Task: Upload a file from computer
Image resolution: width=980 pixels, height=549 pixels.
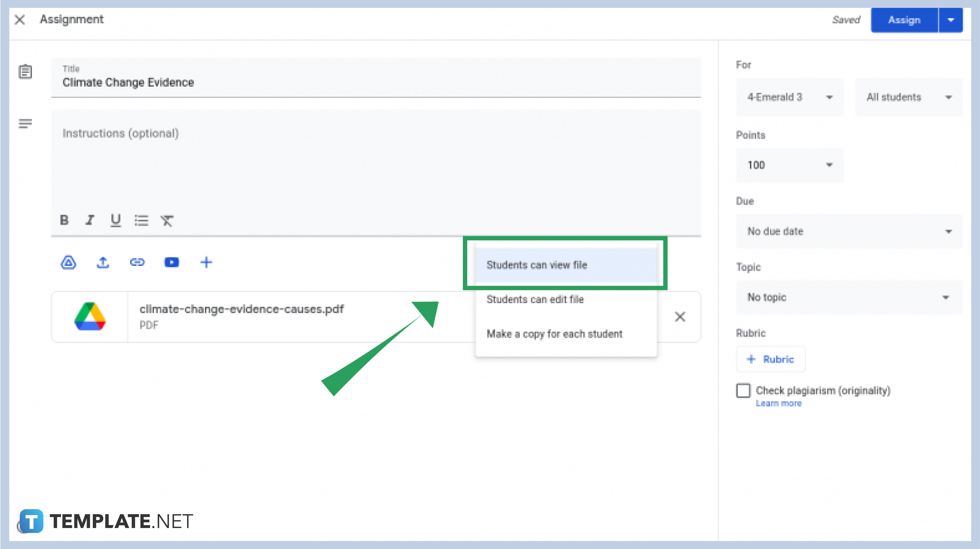Action: (102, 262)
